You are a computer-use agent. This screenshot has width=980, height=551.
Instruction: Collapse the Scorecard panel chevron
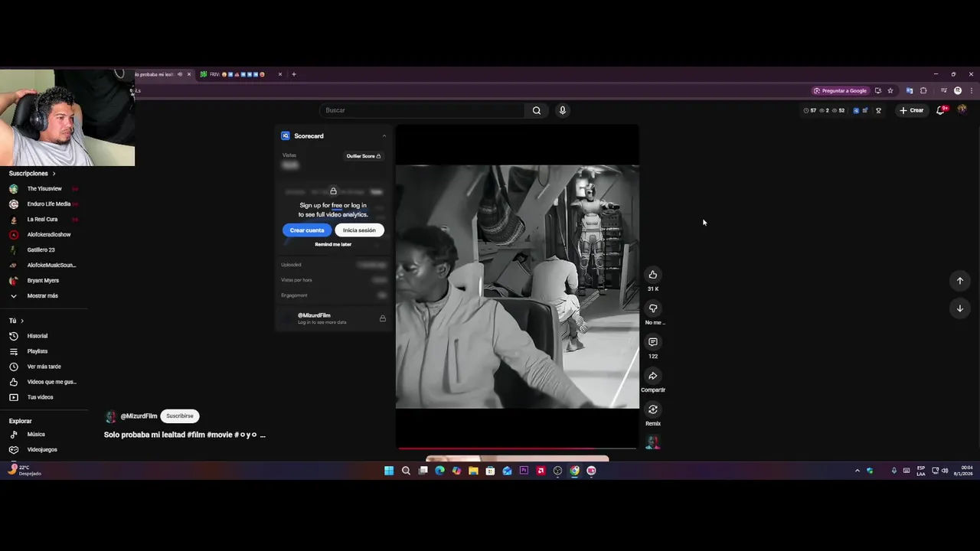pyautogui.click(x=384, y=136)
